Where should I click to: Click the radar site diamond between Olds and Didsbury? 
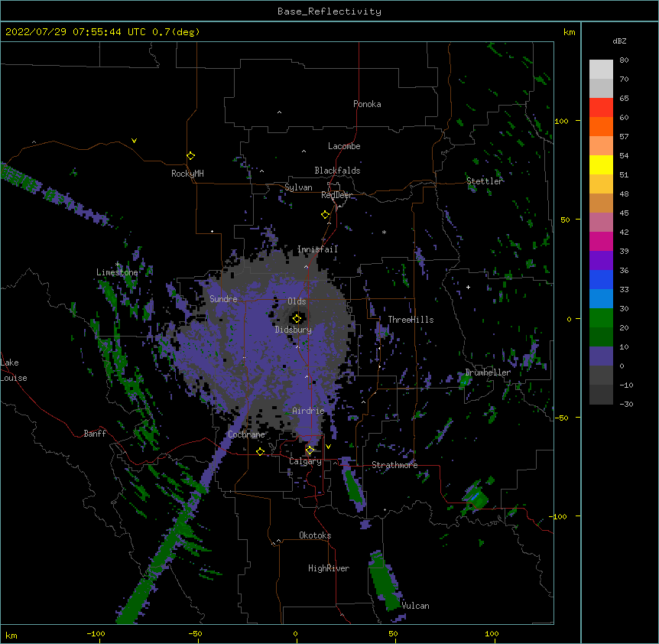pyautogui.click(x=297, y=318)
